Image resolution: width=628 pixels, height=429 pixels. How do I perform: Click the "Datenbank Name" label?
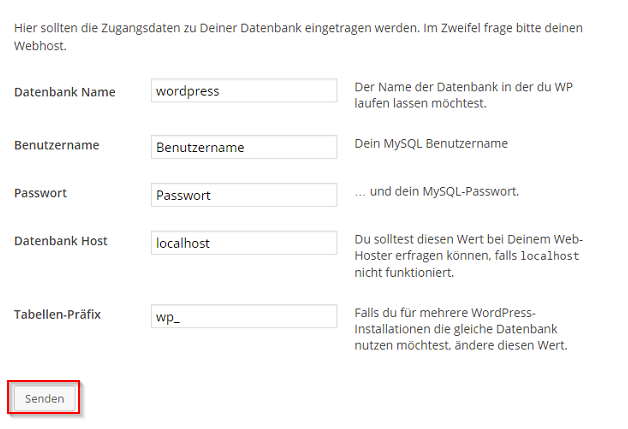coord(65,92)
